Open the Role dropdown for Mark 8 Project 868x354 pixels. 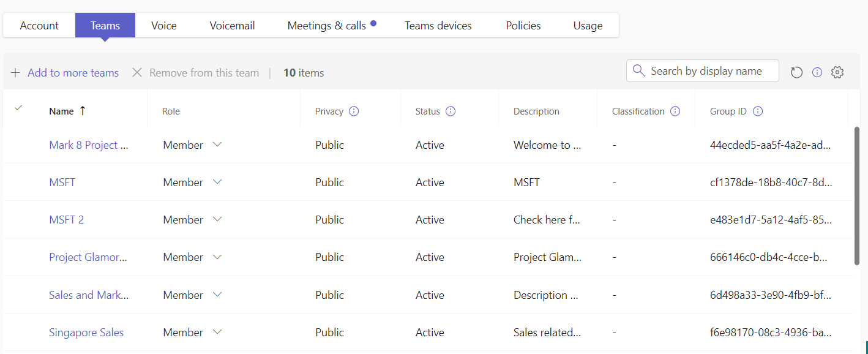point(217,145)
